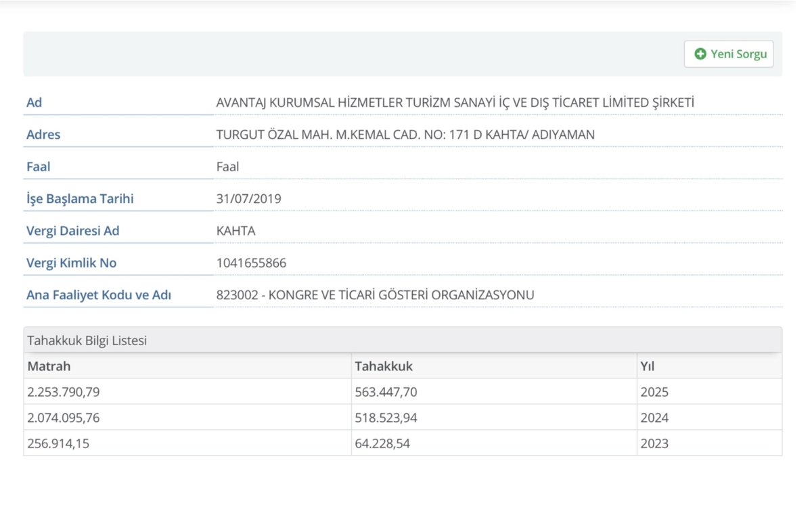Select tahakkuk value 518.523,94

(386, 418)
